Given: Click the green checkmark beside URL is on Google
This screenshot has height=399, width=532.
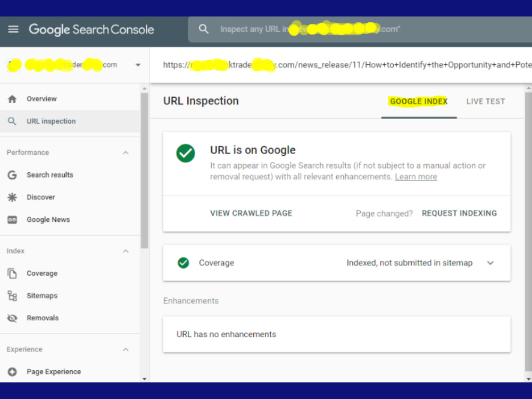Looking at the screenshot, I should pos(186,153).
